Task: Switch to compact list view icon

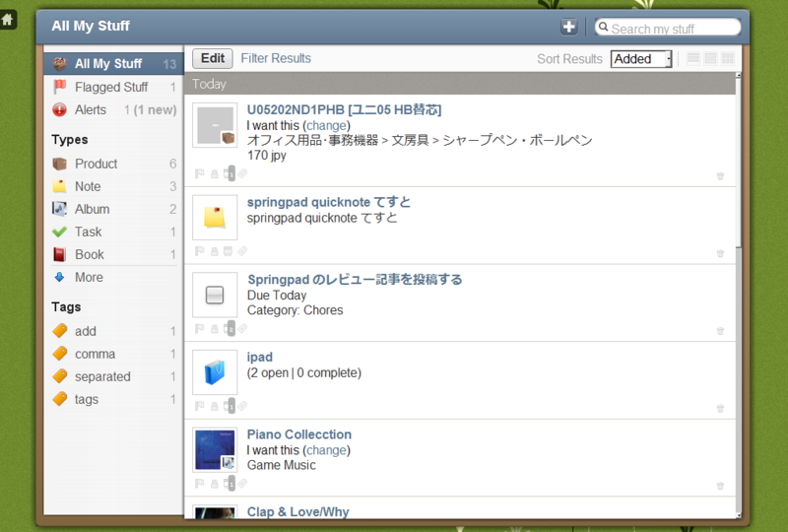Action: coord(693,58)
